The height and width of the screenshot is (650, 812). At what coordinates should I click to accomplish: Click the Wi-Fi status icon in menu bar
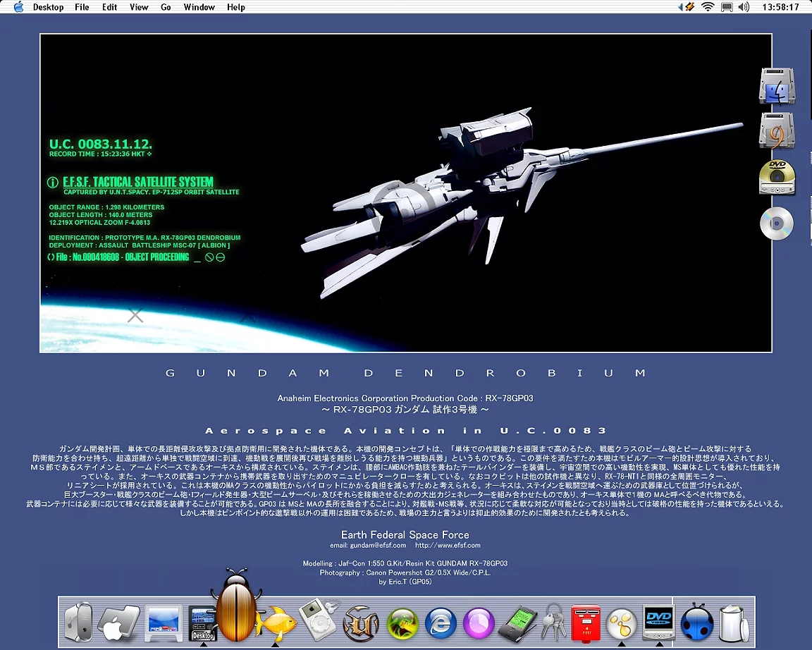click(708, 7)
